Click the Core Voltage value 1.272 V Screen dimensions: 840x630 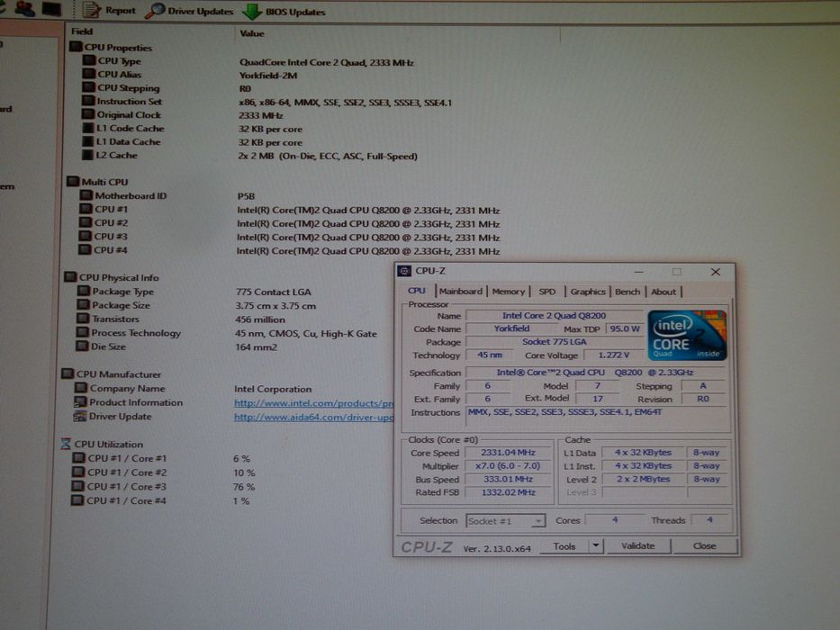pos(613,355)
